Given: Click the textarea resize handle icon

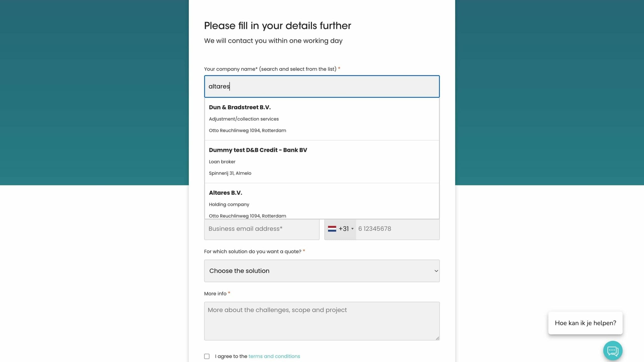Looking at the screenshot, I should (437, 338).
